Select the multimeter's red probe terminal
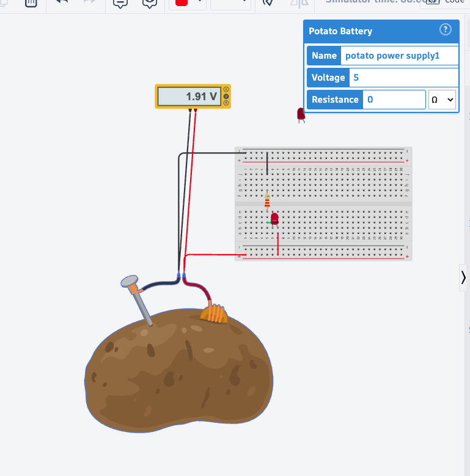The width and height of the screenshot is (470, 476). 196,110
